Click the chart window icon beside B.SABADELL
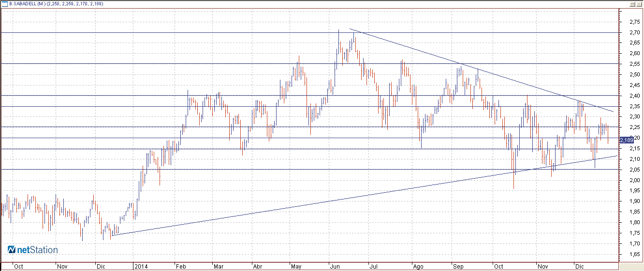The width and height of the screenshot is (644, 271). coord(4,3)
